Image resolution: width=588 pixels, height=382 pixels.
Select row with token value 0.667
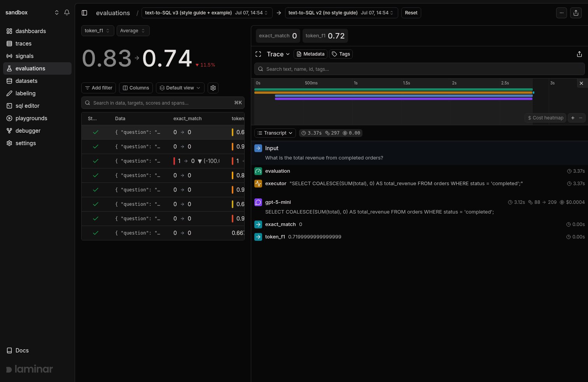(x=163, y=233)
